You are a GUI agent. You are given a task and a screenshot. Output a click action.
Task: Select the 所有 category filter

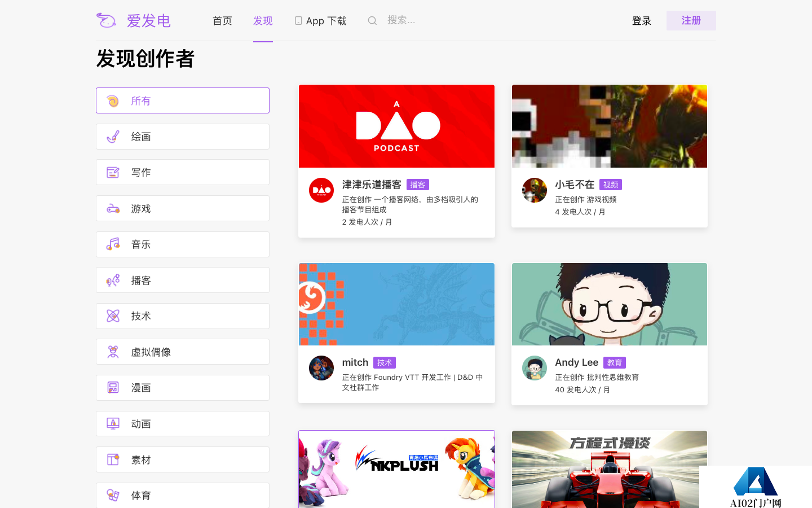click(x=183, y=100)
